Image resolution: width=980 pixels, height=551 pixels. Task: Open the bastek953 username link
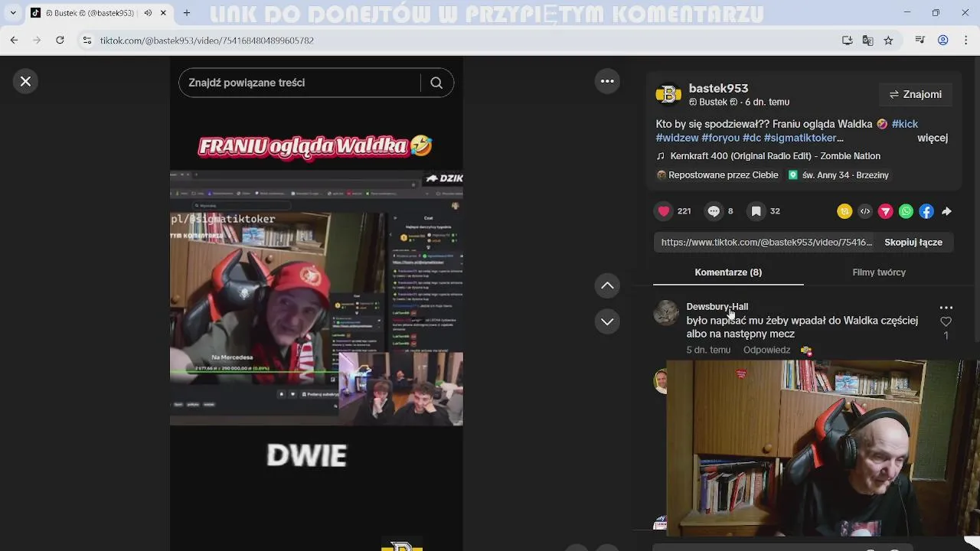718,88
